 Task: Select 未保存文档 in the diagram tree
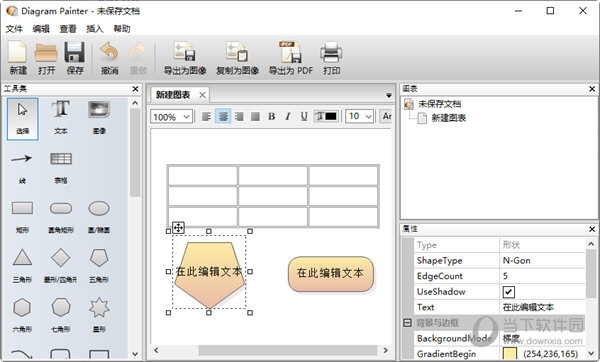pos(439,104)
